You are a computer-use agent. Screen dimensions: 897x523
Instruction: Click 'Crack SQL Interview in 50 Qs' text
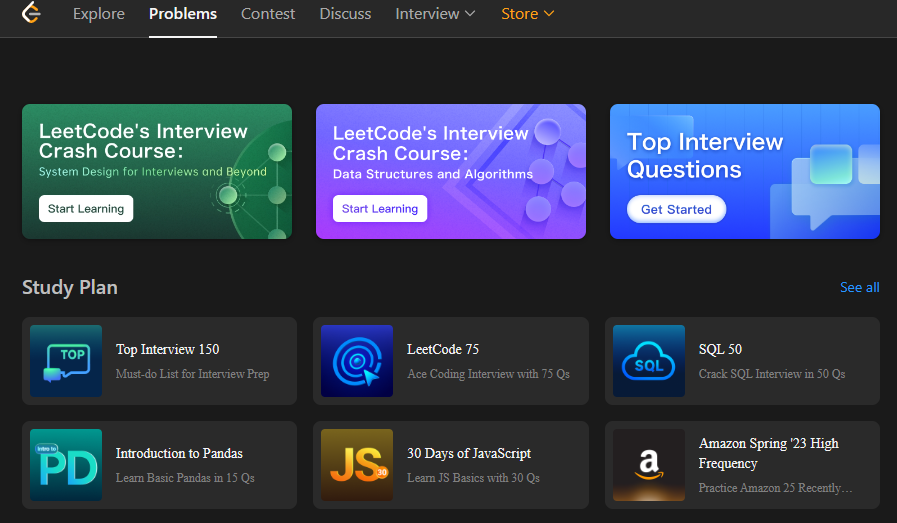point(772,374)
